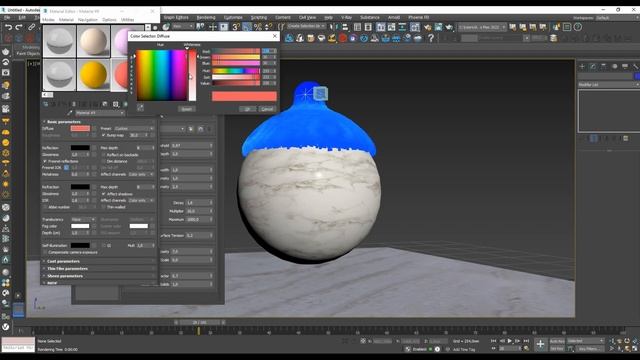This screenshot has width=640, height=360.
Task: Click the Create tab plus icon in command panel
Action: (582, 66)
